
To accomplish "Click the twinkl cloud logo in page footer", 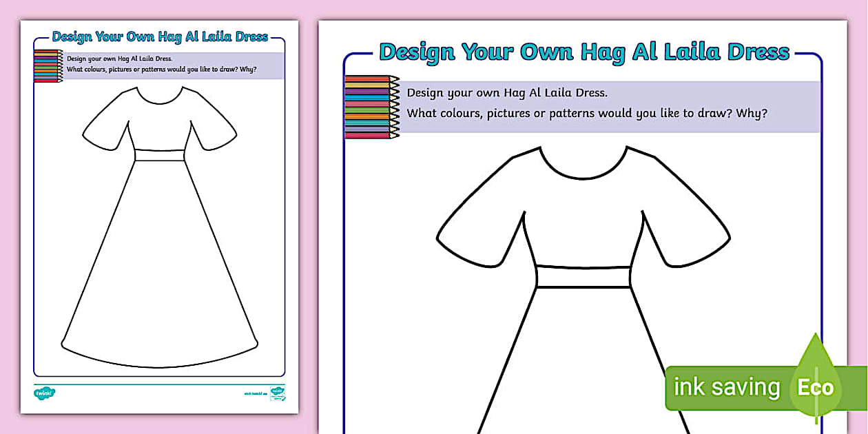I will 44,393.
